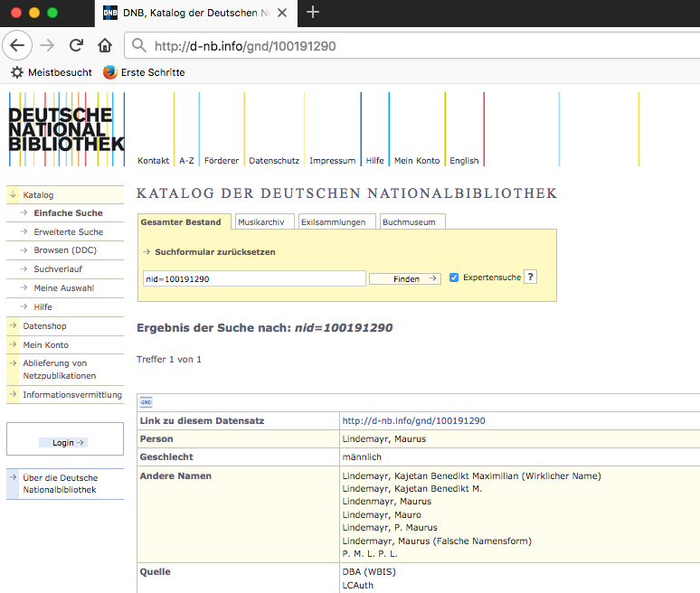The width and height of the screenshot is (700, 593).
Task: Click Suchformular zurücksetzen link
Action: click(214, 252)
